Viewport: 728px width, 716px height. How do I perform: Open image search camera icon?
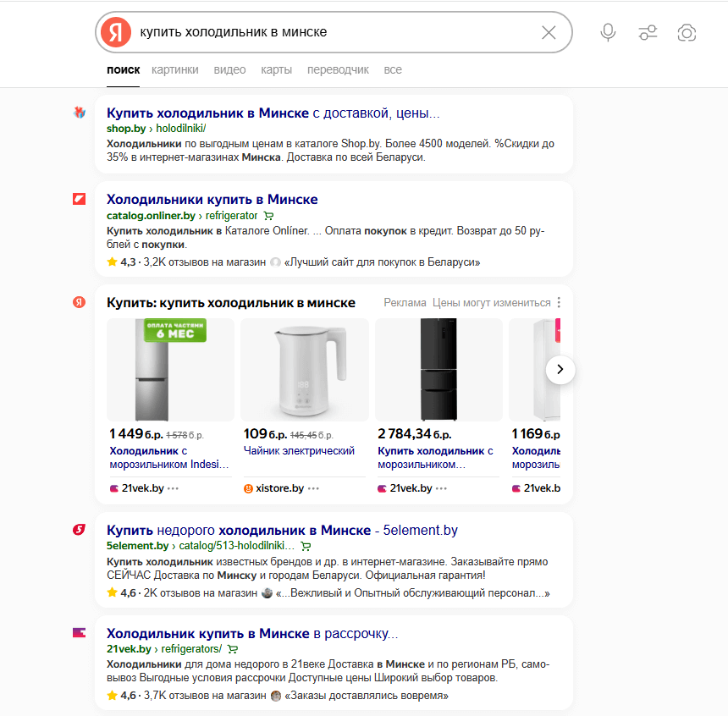coord(687,32)
